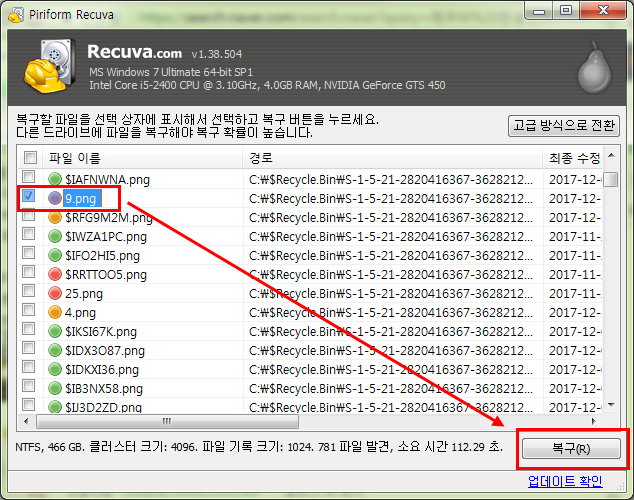The image size is (634, 500).
Task: Check the box for $IB3NX58.png
Action: click(28, 386)
